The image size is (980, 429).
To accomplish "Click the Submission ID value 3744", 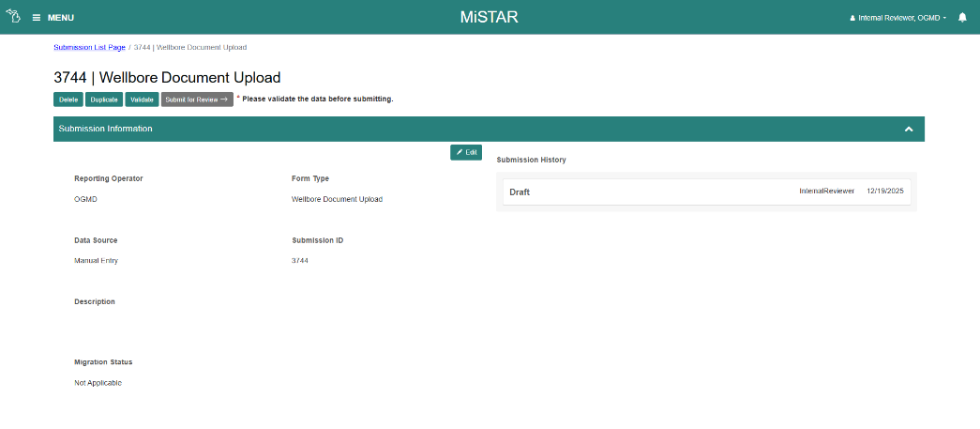I will tap(299, 261).
